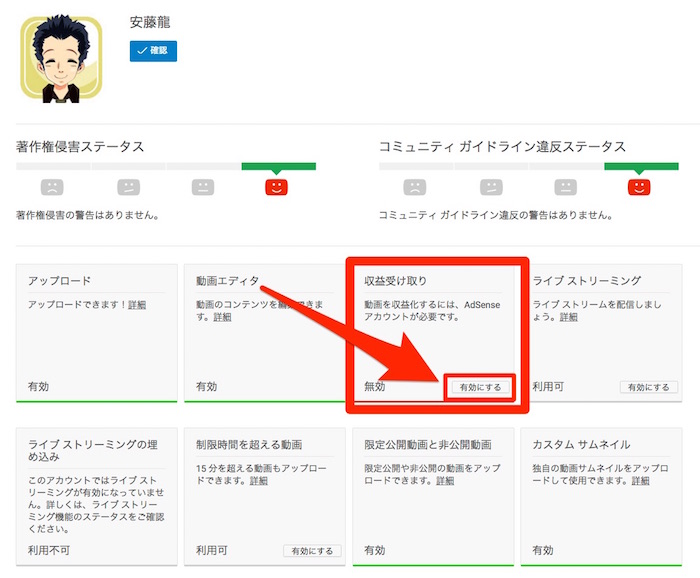Click the 安藤龍 channel avatar image
The height and width of the screenshot is (578, 700).
point(61,59)
